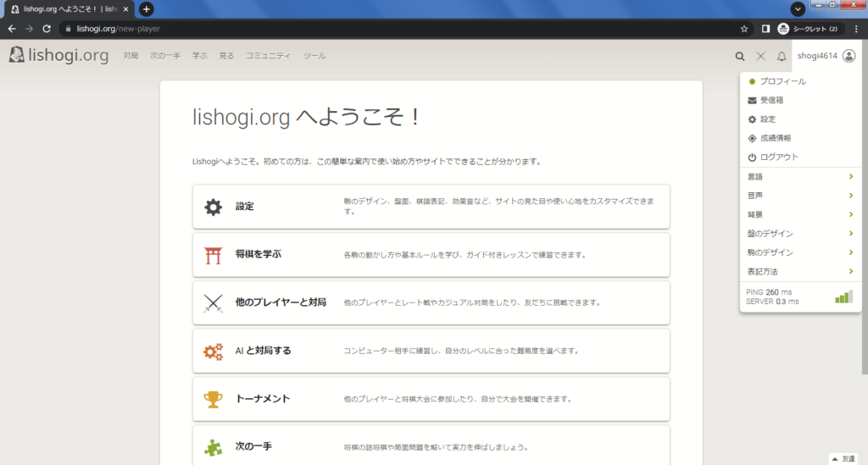Click the green puzzle piece icon
The image size is (868, 465).
pyautogui.click(x=213, y=446)
